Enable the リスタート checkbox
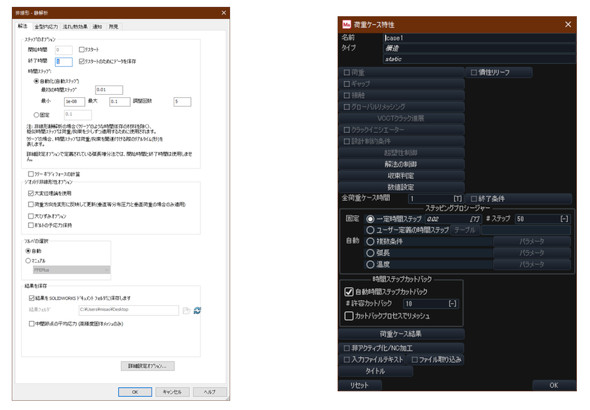This screenshot has width=590, height=410. point(82,49)
